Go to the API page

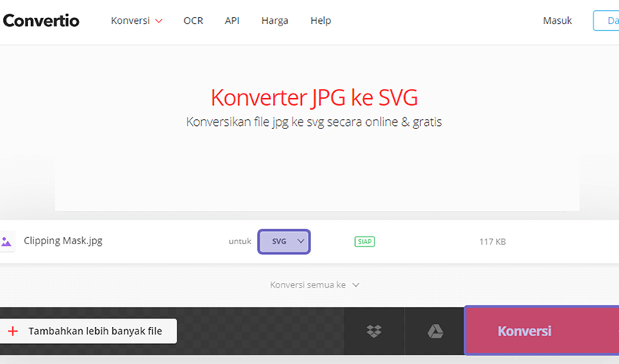click(x=232, y=21)
